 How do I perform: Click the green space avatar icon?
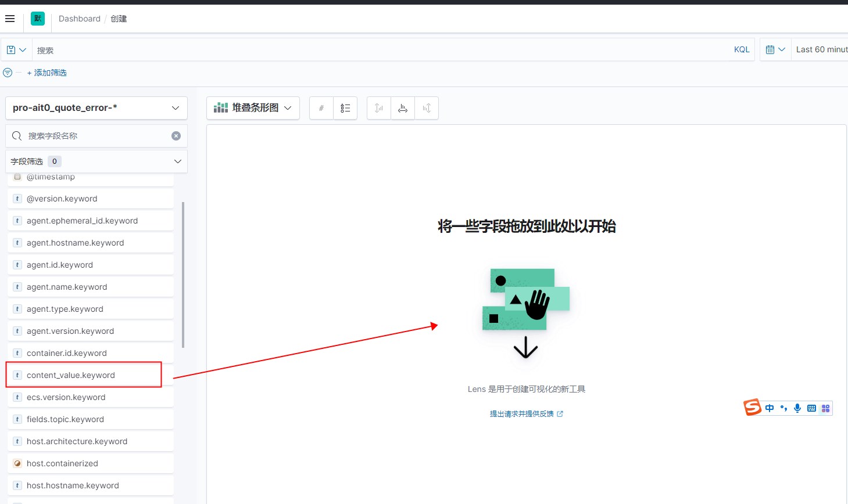[x=38, y=19]
